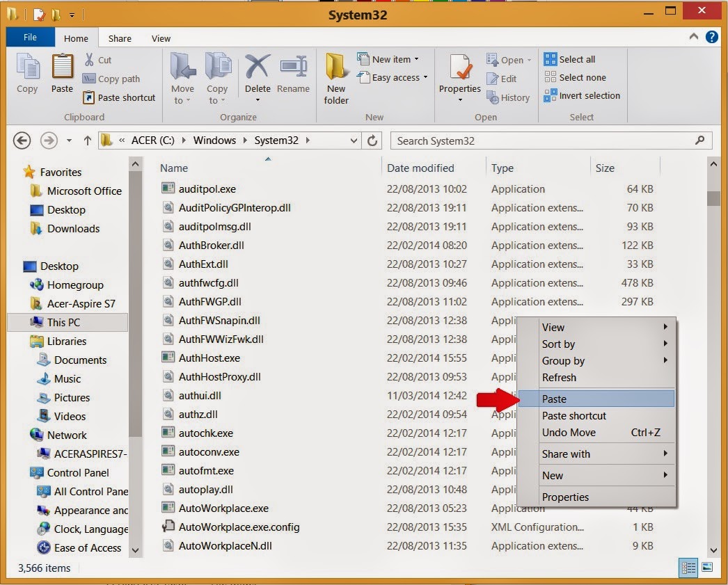728x585 pixels.
Task: Expand the System32 breadcrumb arrow
Action: (308, 141)
